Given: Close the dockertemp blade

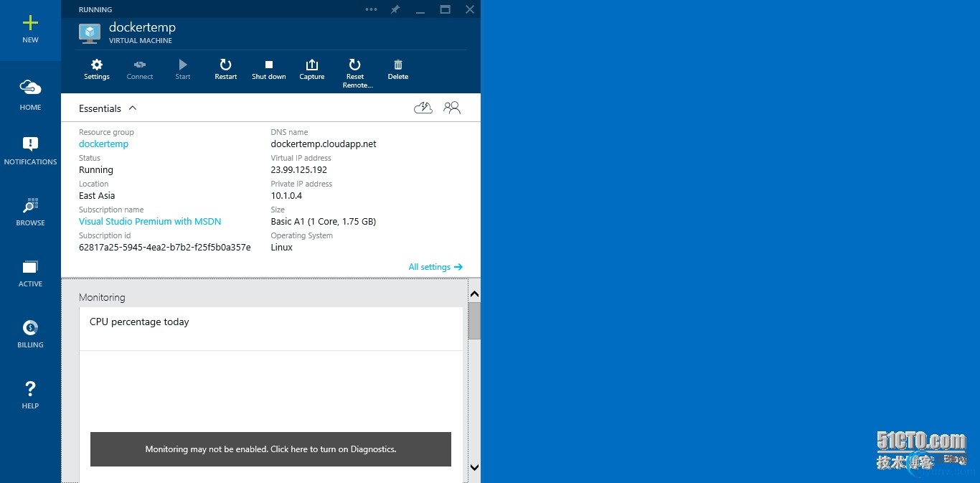Looking at the screenshot, I should 470,9.
